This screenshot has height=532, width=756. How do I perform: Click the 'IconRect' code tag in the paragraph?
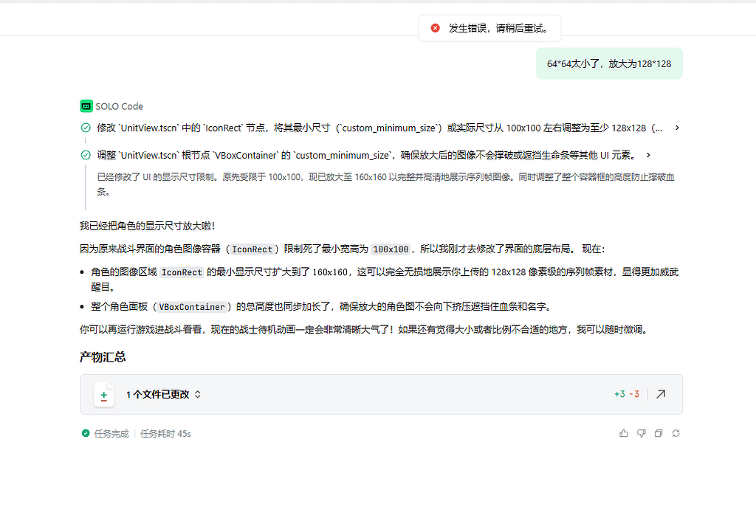pyautogui.click(x=252, y=249)
